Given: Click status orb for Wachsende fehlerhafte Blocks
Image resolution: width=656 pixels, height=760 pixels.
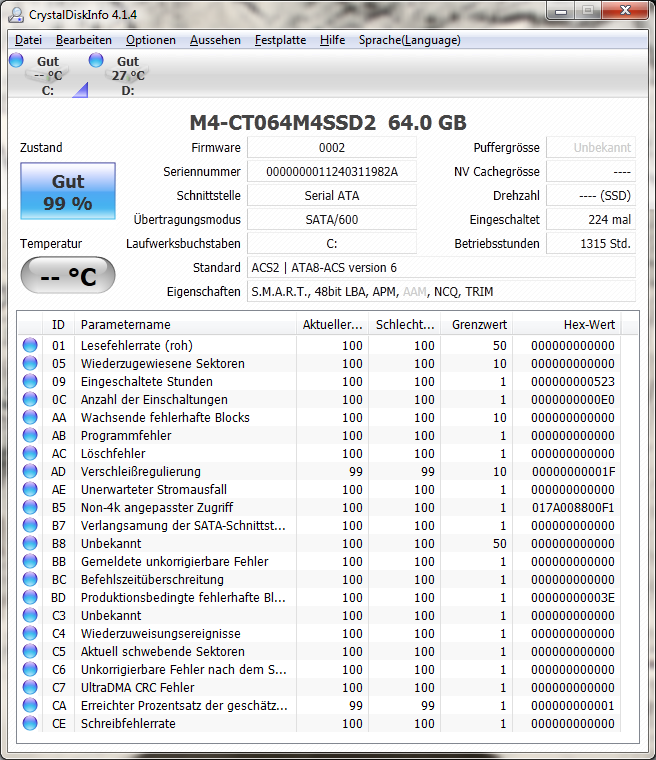Looking at the screenshot, I should click(30, 417).
